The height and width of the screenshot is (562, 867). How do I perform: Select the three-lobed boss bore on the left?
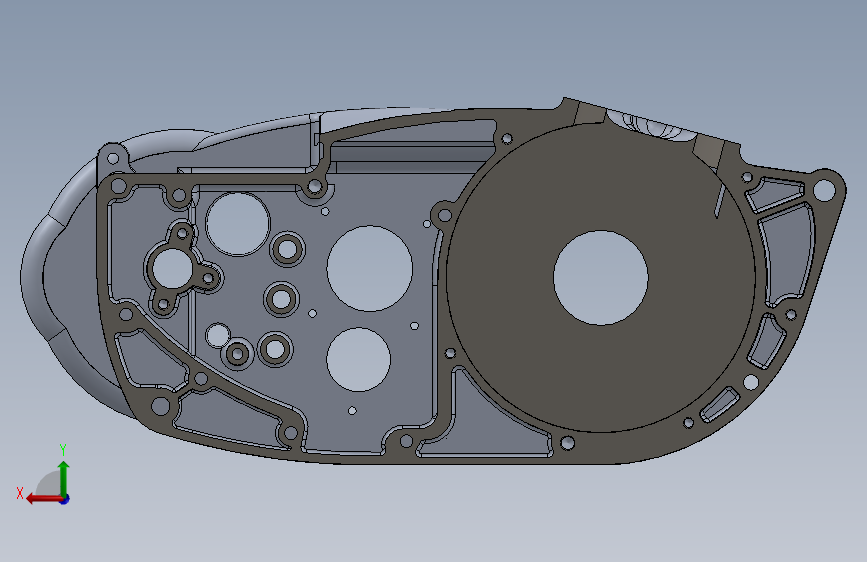172,268
